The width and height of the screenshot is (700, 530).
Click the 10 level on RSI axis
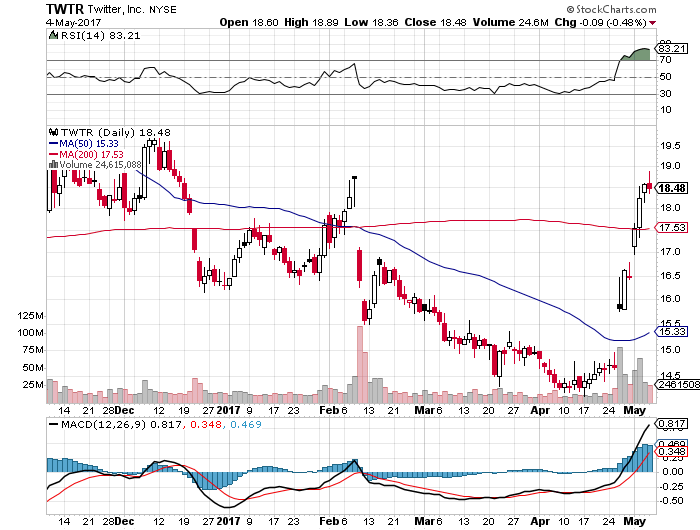tap(665, 110)
